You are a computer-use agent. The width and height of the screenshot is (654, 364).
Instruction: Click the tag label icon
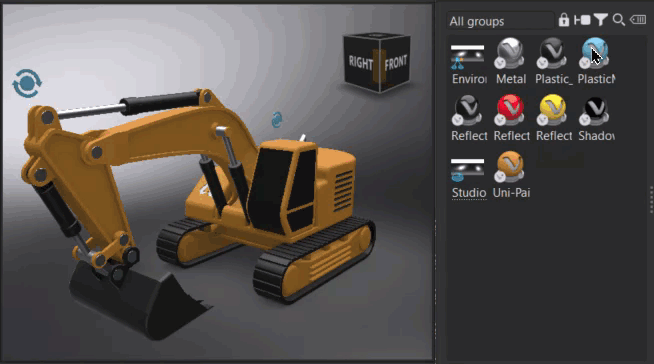tap(638, 20)
